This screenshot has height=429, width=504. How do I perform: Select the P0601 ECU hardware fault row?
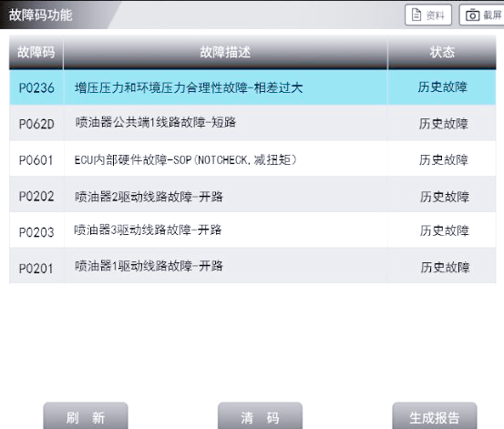[252, 159]
